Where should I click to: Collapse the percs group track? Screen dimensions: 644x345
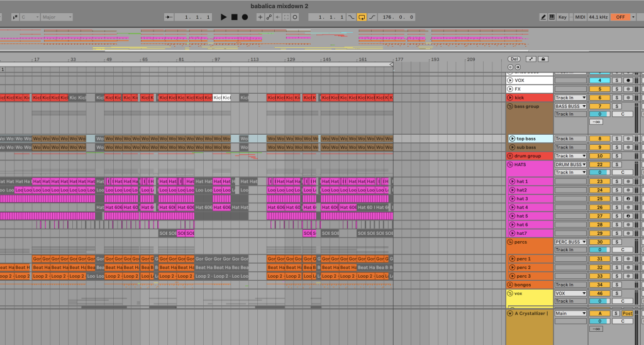pyautogui.click(x=510, y=242)
